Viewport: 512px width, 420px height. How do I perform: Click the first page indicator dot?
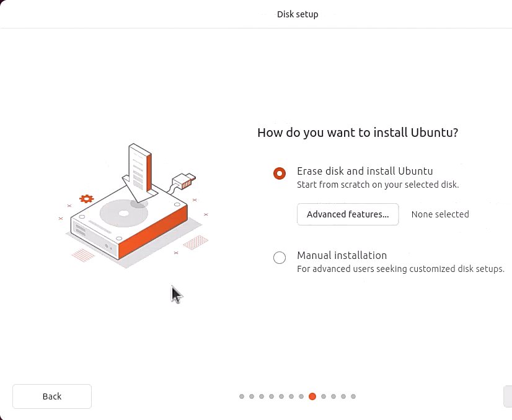[x=242, y=396]
